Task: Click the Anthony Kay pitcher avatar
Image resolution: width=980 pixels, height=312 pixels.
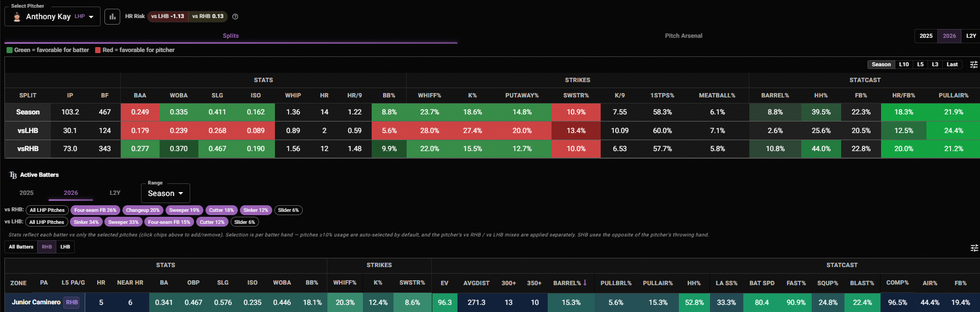Action: click(x=17, y=17)
